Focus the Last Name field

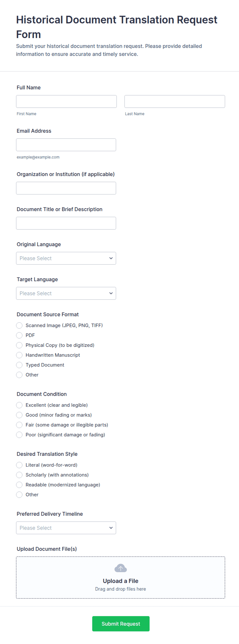[x=175, y=102]
